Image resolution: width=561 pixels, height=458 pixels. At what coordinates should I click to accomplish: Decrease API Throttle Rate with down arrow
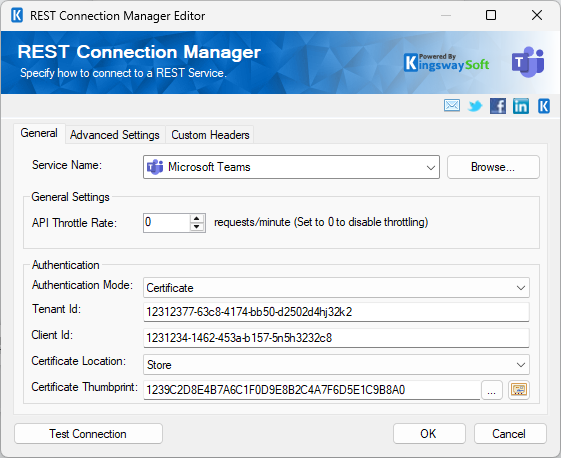196,227
